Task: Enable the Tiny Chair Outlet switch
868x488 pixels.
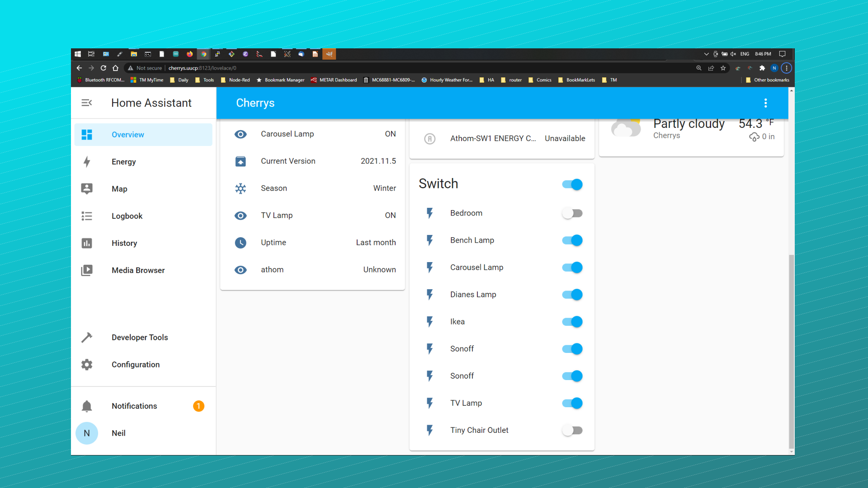Action: click(572, 430)
